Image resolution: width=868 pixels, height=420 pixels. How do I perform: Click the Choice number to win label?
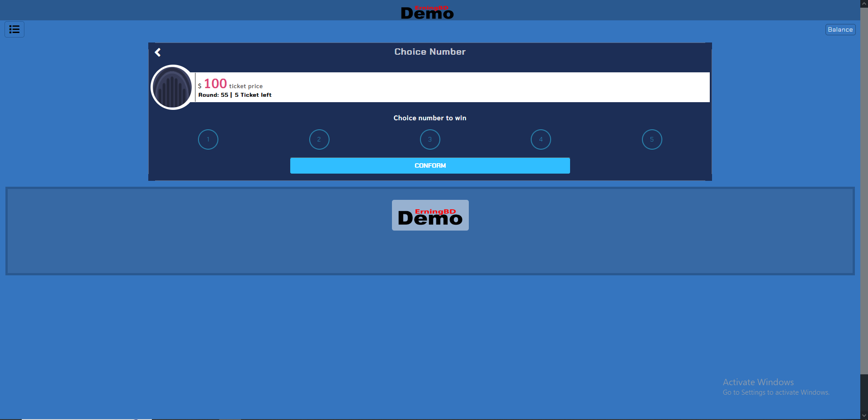click(430, 118)
